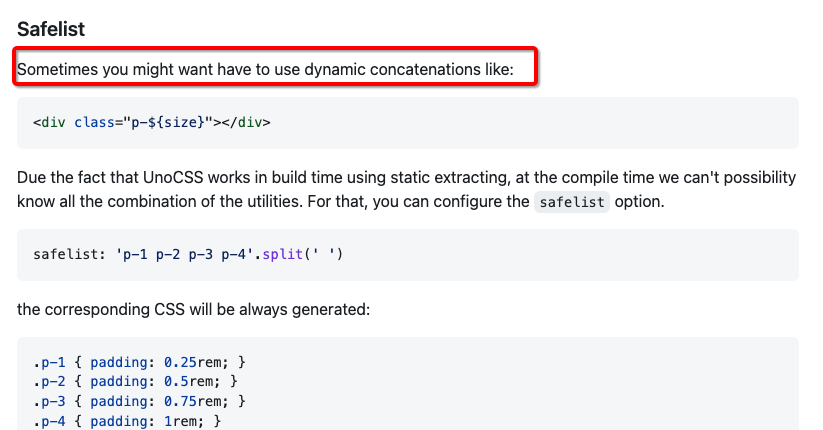Click the inline safelist code badge
Image resolution: width=823 pixels, height=430 pixels.
point(570,202)
